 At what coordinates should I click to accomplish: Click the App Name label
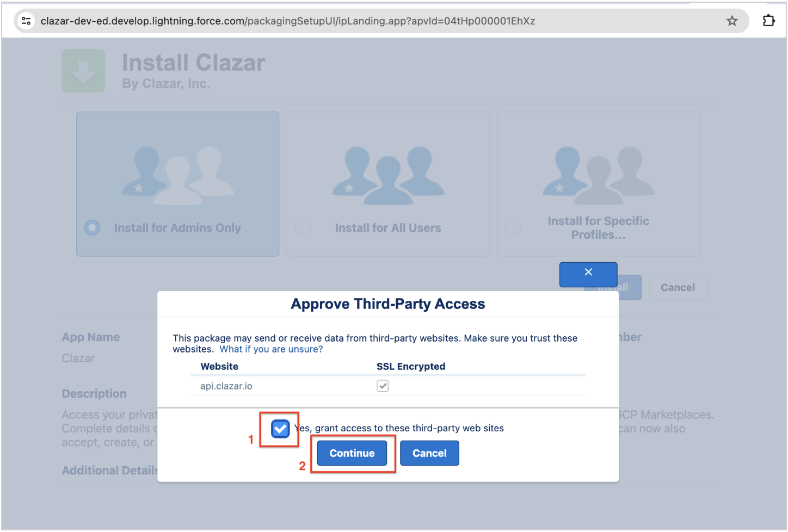pos(91,337)
